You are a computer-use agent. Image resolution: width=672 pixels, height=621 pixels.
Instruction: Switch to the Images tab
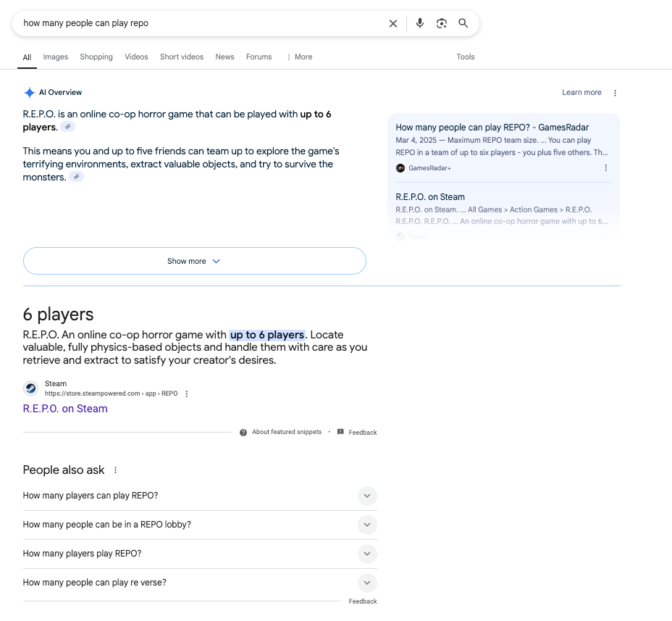(56, 57)
